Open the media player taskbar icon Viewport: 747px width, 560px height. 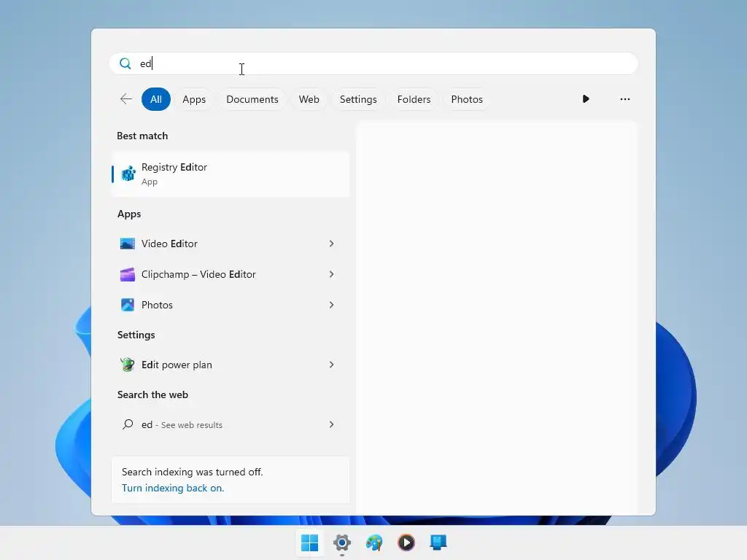pyautogui.click(x=406, y=542)
